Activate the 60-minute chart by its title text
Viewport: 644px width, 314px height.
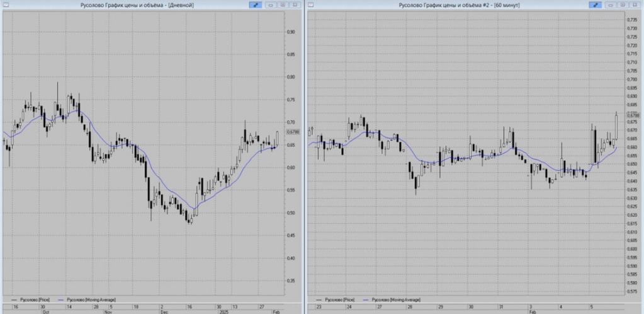(448, 5)
